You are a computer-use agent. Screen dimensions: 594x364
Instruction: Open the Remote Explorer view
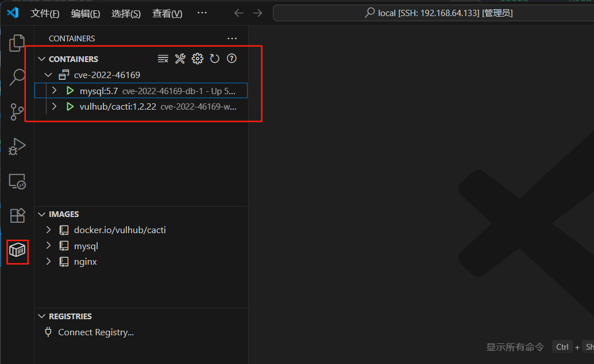pyautogui.click(x=17, y=181)
